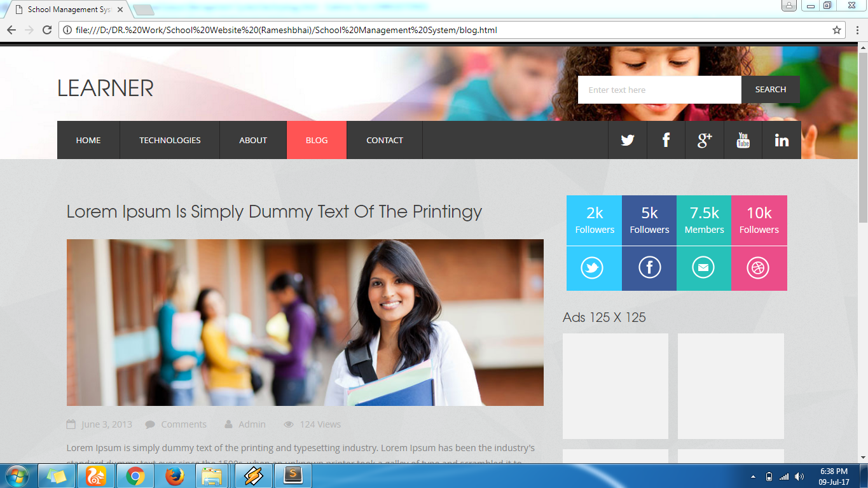Open the Google Plus icon in navigation bar
Screen dimensions: 868x488
(x=705, y=140)
